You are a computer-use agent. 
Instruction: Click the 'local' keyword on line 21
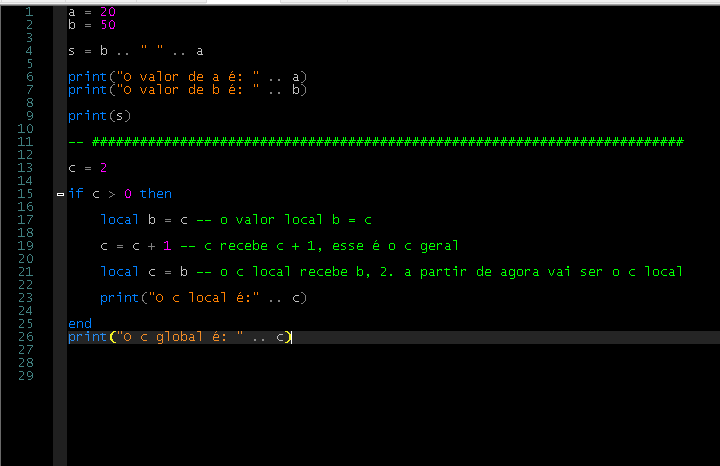(120, 271)
